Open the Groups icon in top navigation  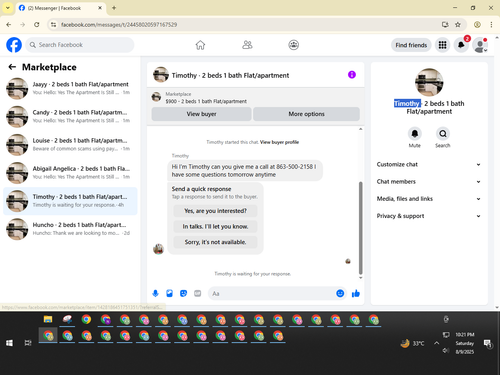[294, 45]
